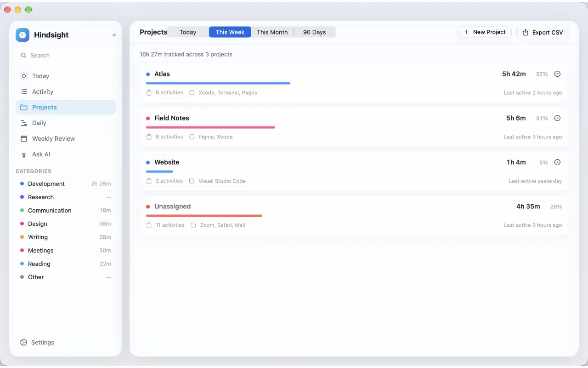Click '16h 27m tracked across 3 projects' summary
This screenshot has height=368, width=588.
pyautogui.click(x=186, y=54)
